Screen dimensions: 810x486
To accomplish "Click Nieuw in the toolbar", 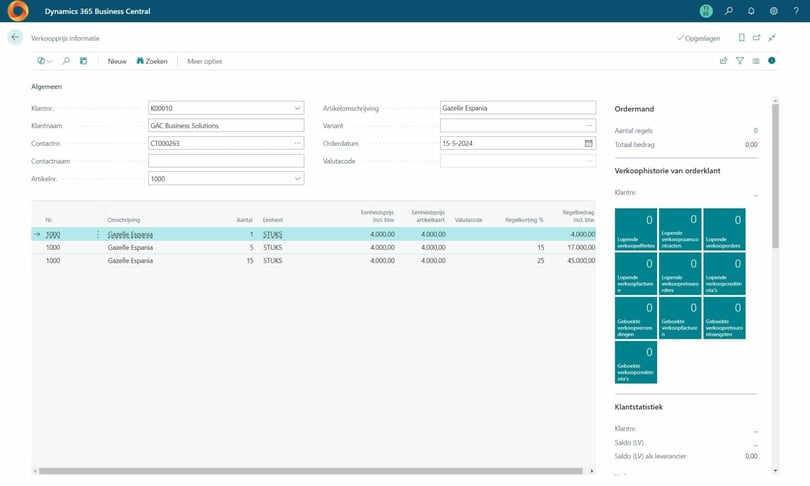I will [117, 61].
